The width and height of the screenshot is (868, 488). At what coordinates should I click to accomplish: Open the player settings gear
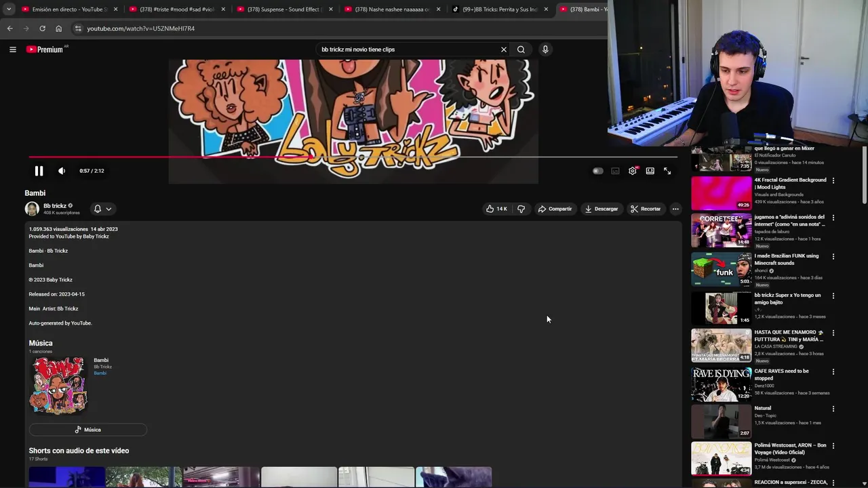[x=633, y=171]
